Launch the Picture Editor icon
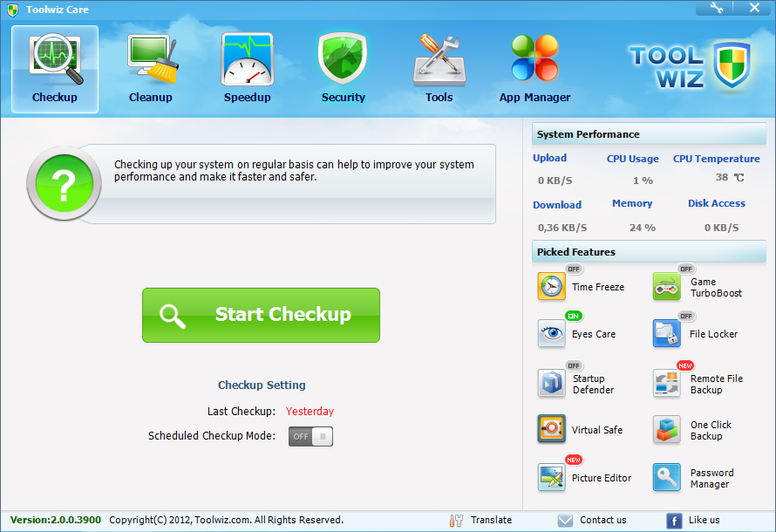 pyautogui.click(x=551, y=477)
